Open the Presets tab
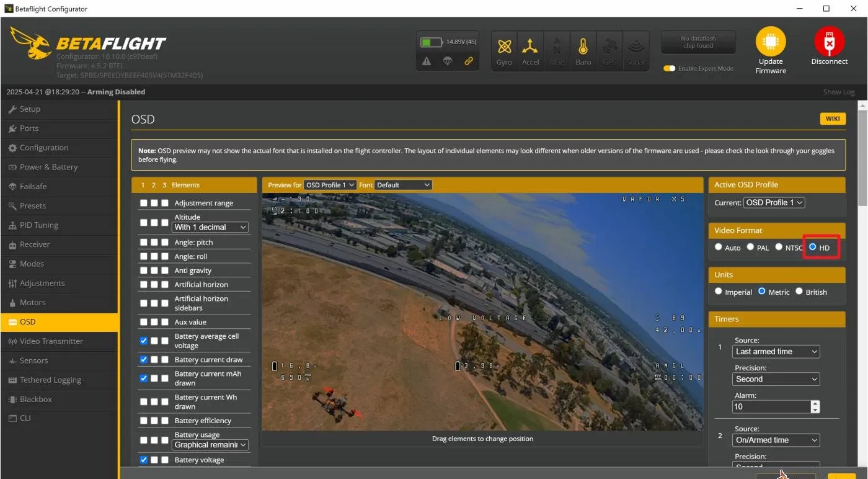868x479 pixels. point(59,205)
